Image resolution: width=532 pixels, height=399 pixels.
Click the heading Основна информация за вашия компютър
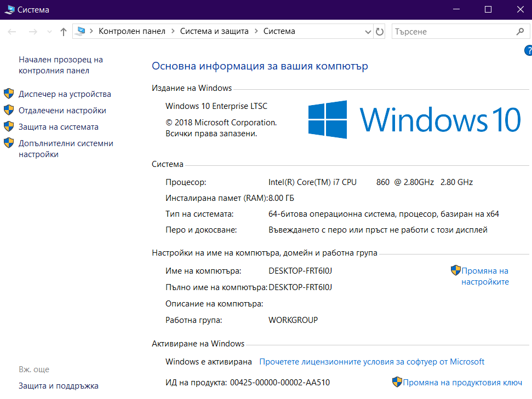point(260,66)
